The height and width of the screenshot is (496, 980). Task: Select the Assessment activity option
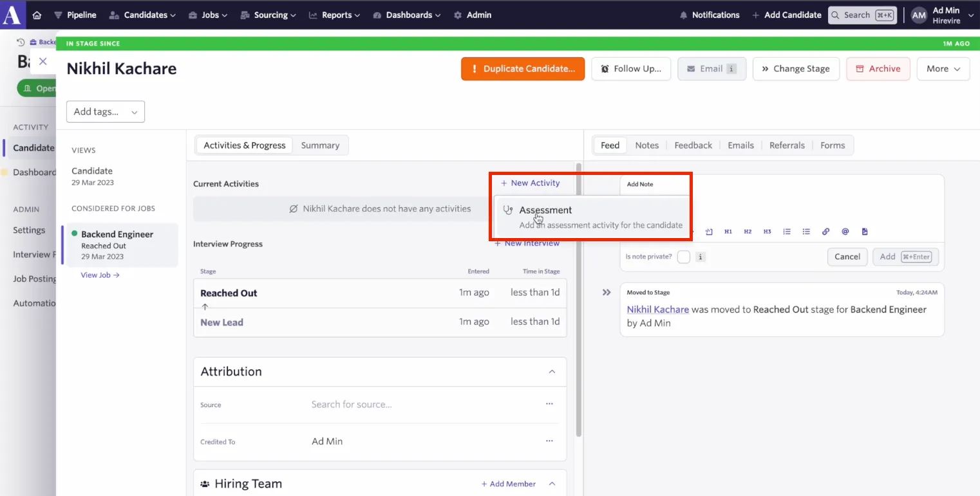click(x=592, y=217)
